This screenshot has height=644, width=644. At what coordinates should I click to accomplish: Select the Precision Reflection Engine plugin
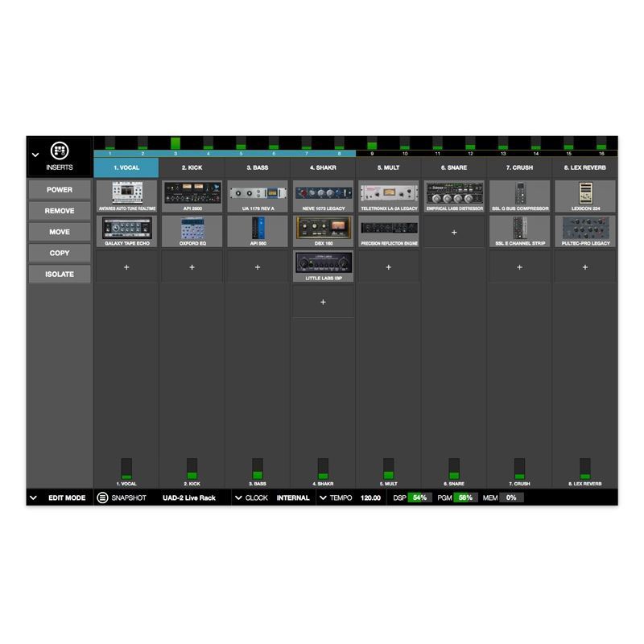(389, 231)
